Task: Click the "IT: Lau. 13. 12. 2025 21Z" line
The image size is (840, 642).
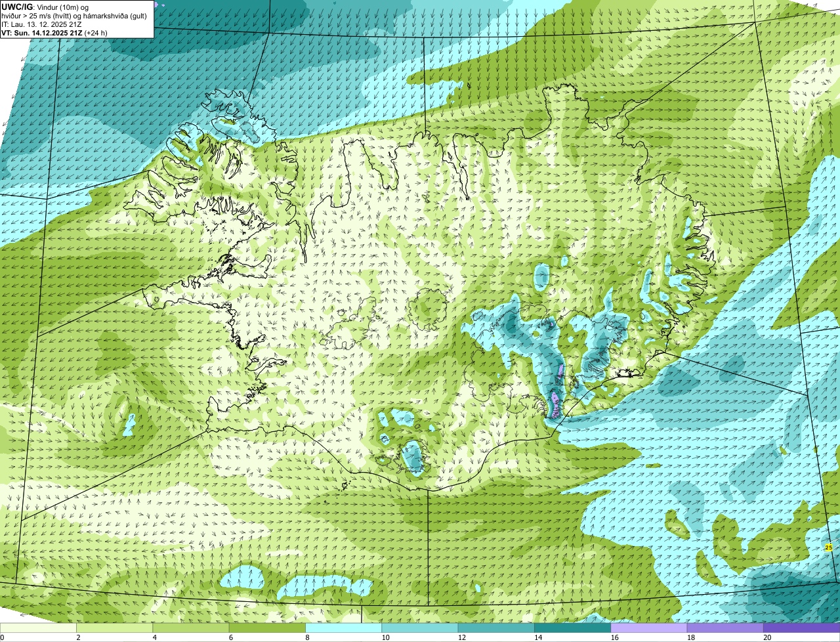Action: tap(41, 24)
